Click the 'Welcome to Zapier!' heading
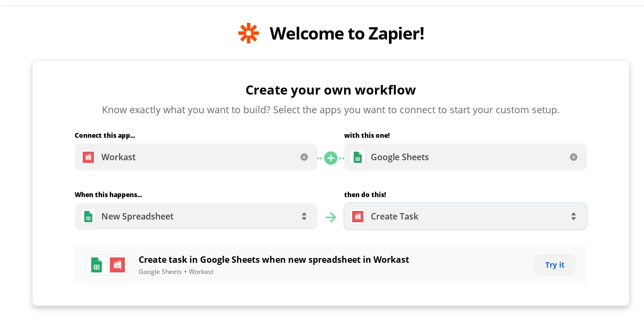The height and width of the screenshot is (329, 644). coord(347,33)
